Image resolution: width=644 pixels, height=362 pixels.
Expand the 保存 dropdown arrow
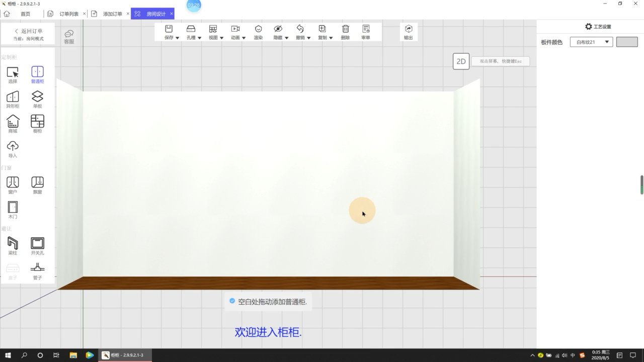pos(178,38)
